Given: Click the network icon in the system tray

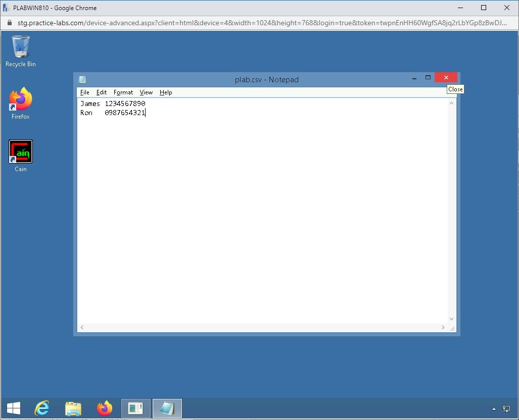Looking at the screenshot, I should pos(506,408).
